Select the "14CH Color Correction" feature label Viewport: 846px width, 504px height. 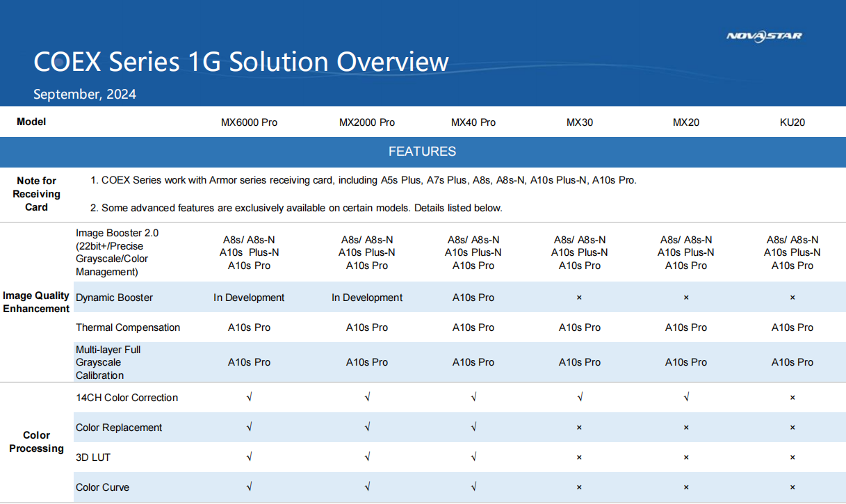click(x=127, y=398)
